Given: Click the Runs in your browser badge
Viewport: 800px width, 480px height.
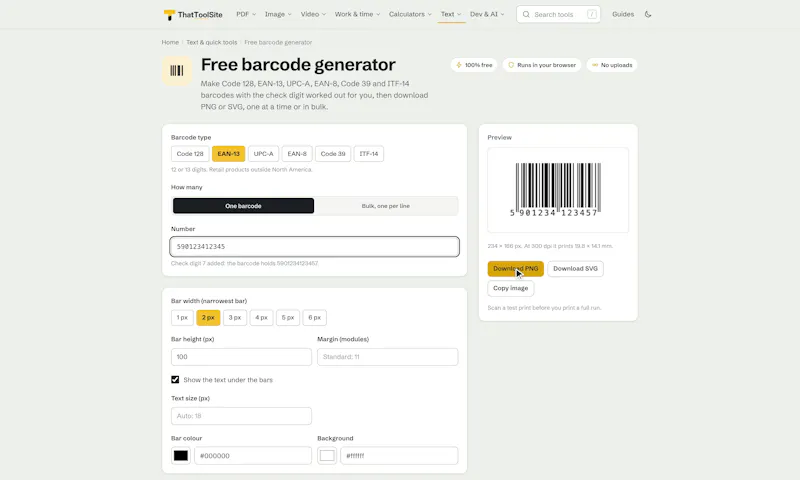Looking at the screenshot, I should coord(542,65).
